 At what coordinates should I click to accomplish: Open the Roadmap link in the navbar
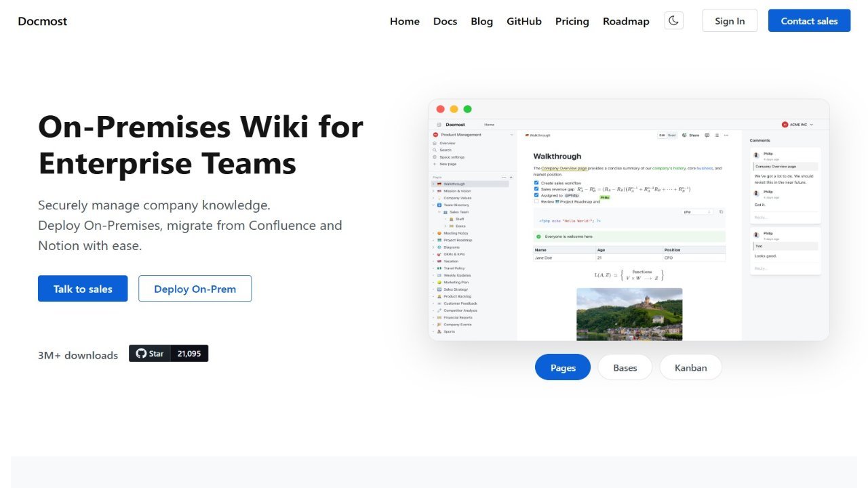(x=626, y=21)
